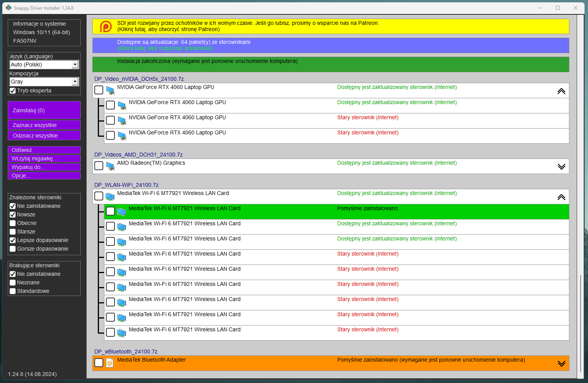Open the Język language dropdown
Viewport: 588px width, 383px height.
tap(75, 65)
